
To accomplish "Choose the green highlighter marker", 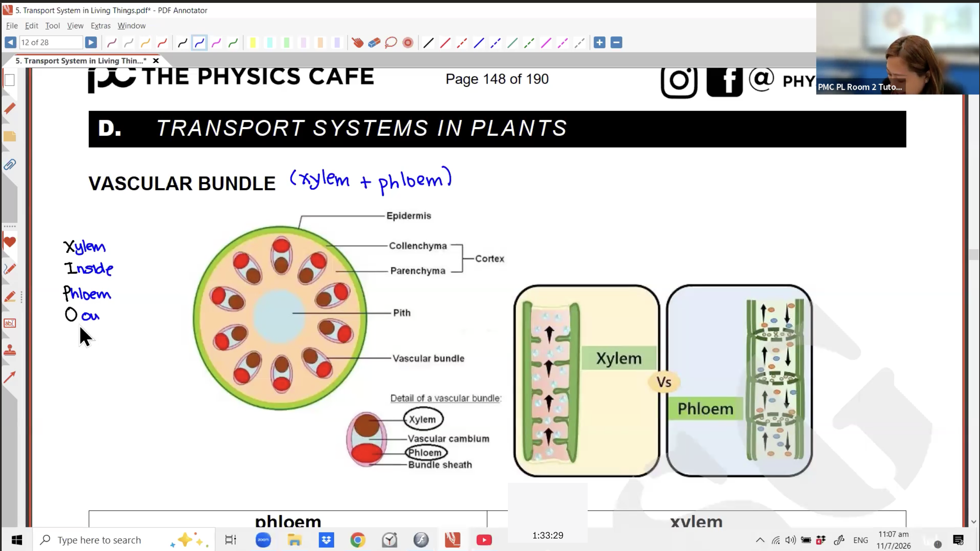I will click(x=286, y=42).
